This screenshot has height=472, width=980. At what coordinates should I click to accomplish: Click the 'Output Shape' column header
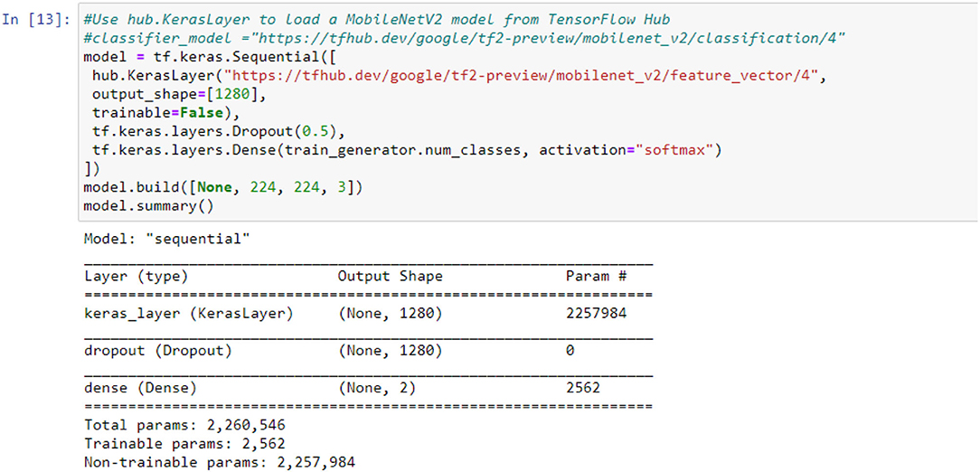pyautogui.click(x=390, y=276)
